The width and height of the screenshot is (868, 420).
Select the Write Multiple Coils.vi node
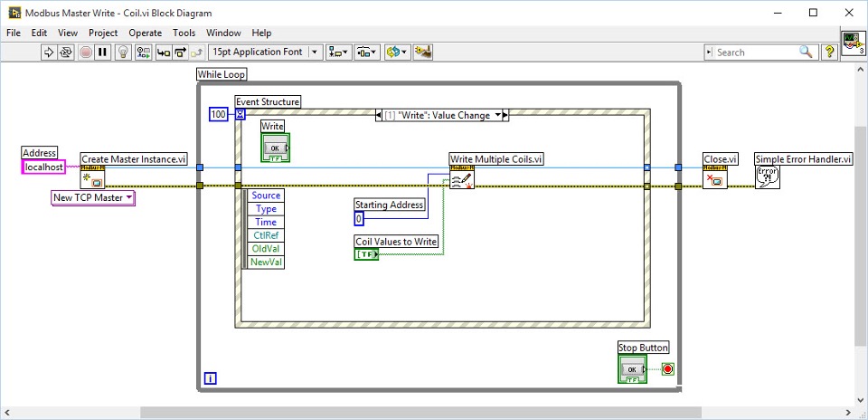click(462, 177)
